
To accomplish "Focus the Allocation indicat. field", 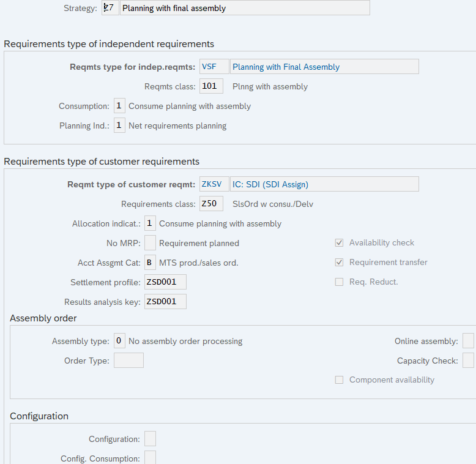I will [150, 223].
